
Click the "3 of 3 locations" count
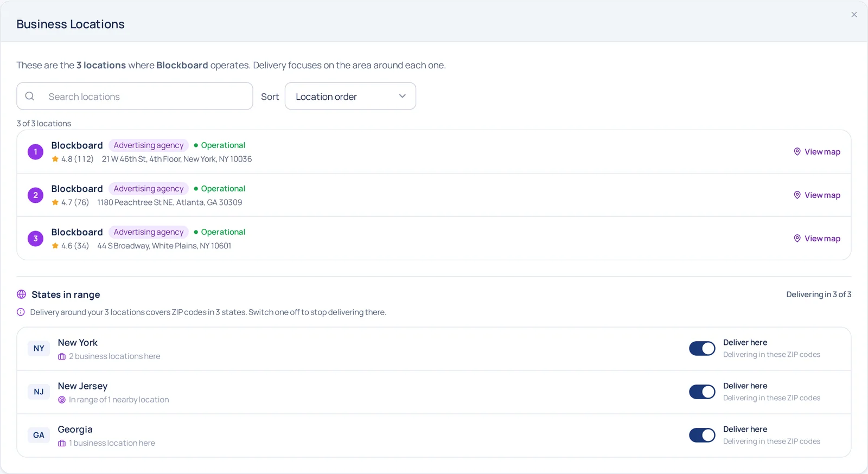pos(44,124)
